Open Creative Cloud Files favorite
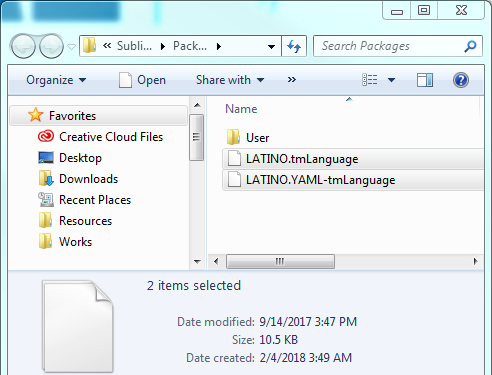Screen dimensions: 492x375 tap(111, 137)
